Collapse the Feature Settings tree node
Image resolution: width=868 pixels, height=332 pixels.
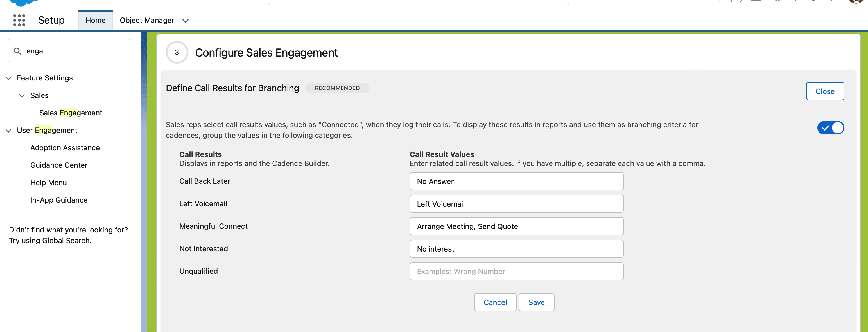(x=8, y=78)
